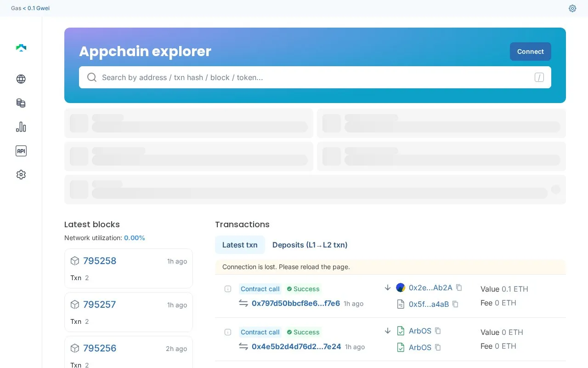Open the Blockchain globe menu in sidebar
This screenshot has width=588, height=368.
coord(21,79)
